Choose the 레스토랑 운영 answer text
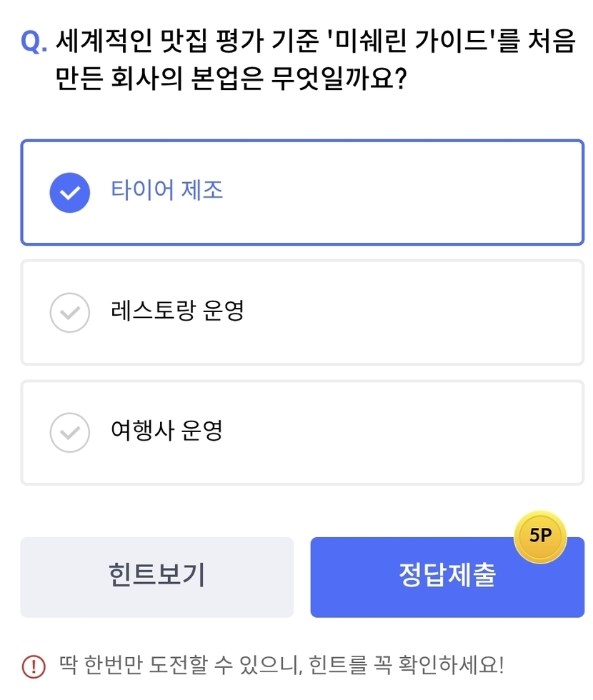 pos(178,311)
